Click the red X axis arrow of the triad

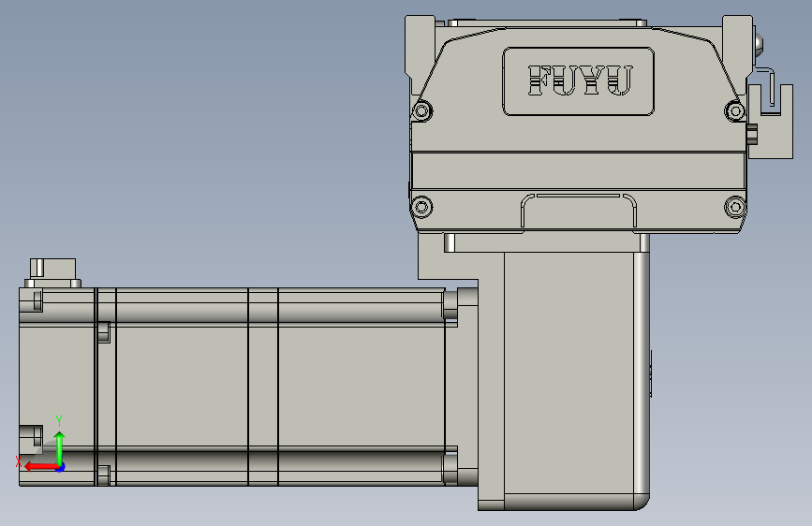click(x=41, y=467)
